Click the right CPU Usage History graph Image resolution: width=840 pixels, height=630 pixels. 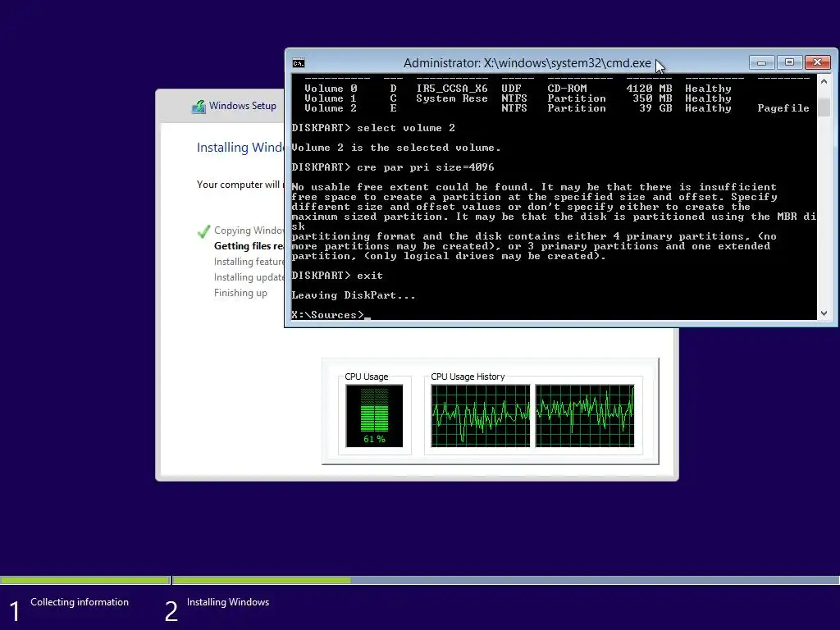coord(584,416)
